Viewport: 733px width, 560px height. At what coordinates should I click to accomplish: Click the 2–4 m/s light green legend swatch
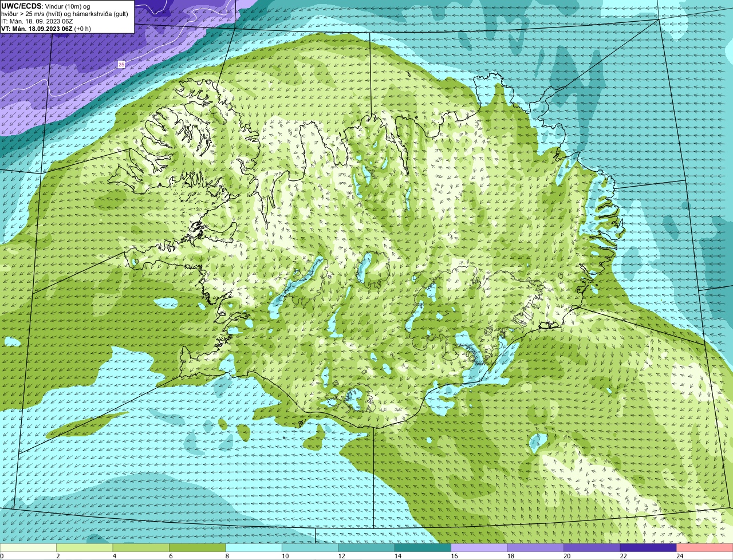[85, 548]
